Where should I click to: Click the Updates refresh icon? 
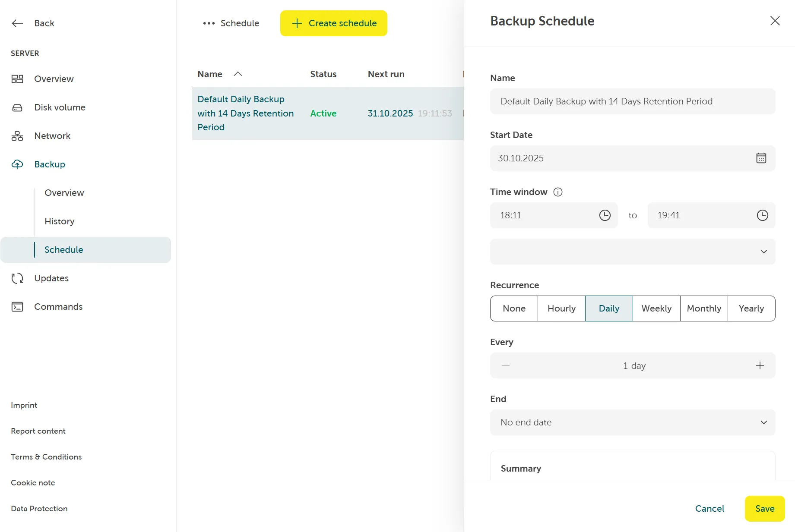coord(17,278)
